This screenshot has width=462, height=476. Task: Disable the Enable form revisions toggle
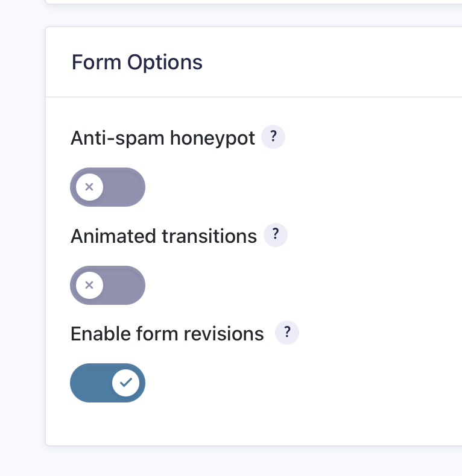click(x=108, y=383)
